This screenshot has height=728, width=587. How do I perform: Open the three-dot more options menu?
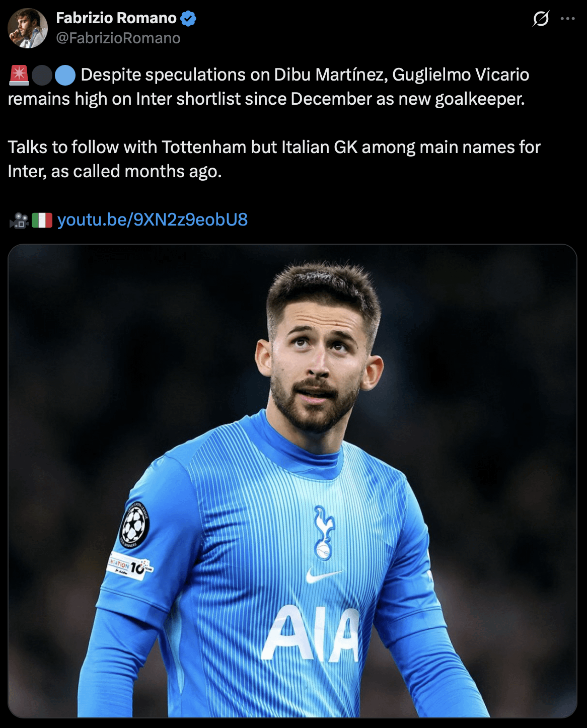567,19
